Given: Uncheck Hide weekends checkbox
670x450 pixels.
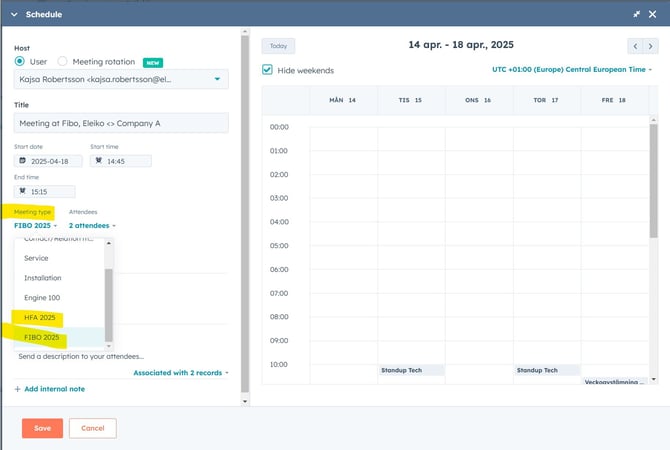Looking at the screenshot, I should (x=267, y=70).
